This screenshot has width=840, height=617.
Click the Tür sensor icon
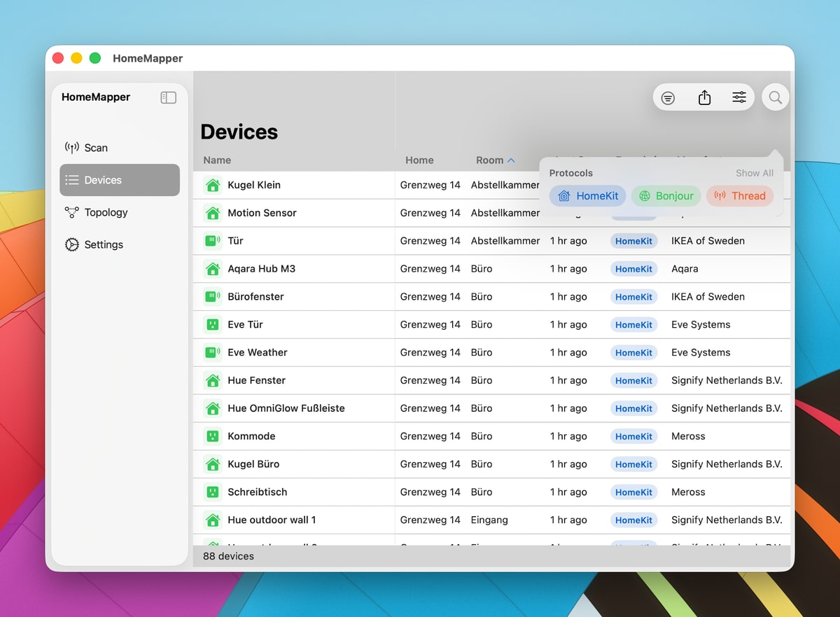[x=212, y=241]
